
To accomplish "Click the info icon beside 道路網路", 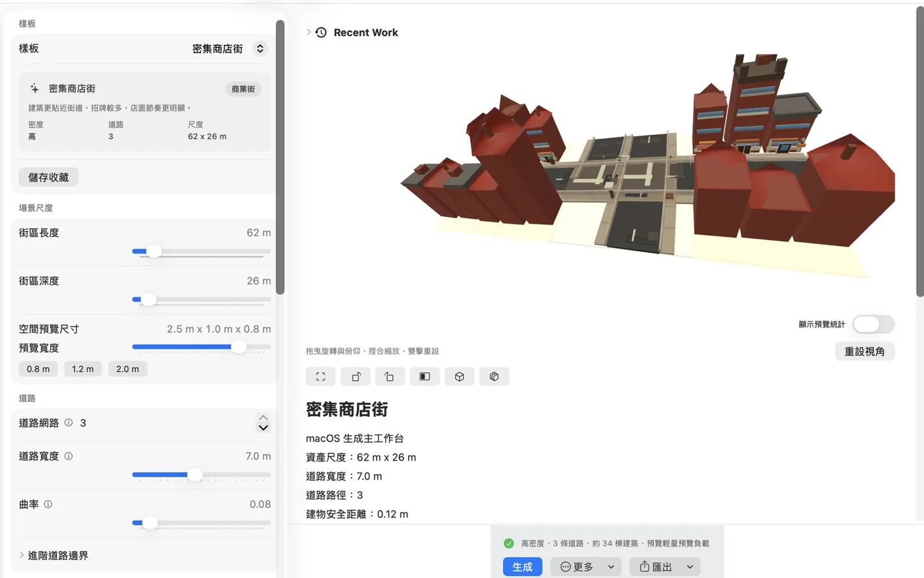I will pos(69,423).
